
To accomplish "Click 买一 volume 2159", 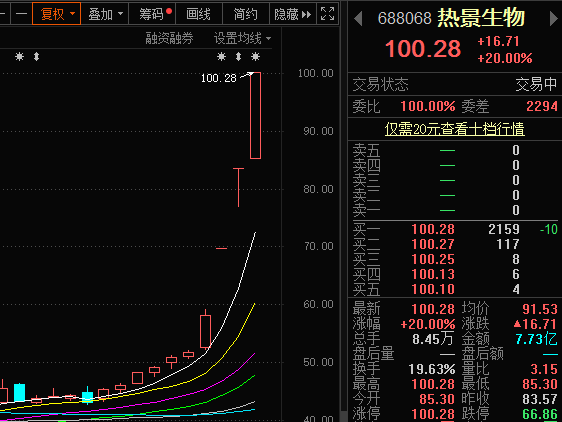I will click(x=504, y=229).
